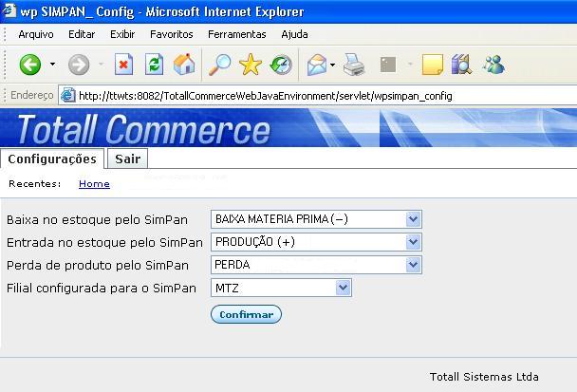The width and height of the screenshot is (577, 392).
Task: Open the Research books icon
Action: pyautogui.click(x=461, y=65)
